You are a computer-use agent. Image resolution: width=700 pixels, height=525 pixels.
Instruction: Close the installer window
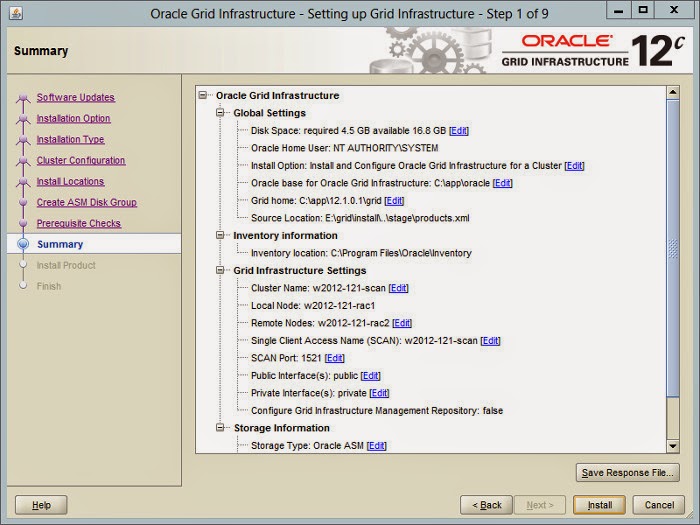tap(674, 10)
